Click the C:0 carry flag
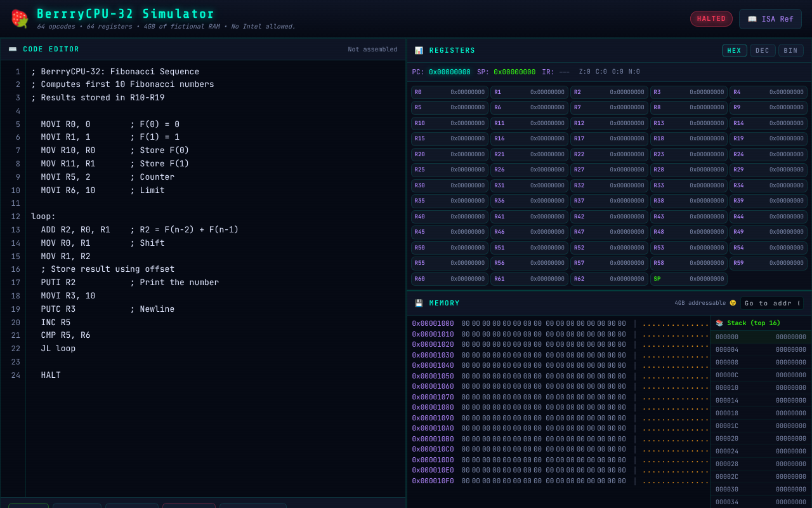This screenshot has width=812, height=508. [601, 72]
